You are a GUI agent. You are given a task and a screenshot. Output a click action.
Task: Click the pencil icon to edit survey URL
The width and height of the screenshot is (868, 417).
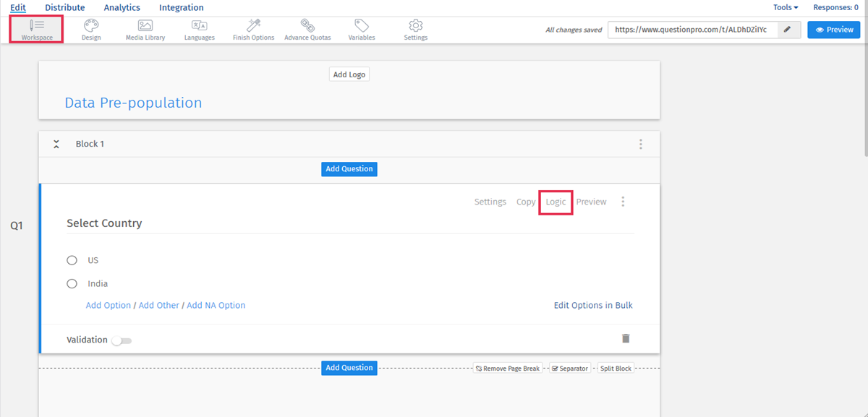(x=787, y=30)
